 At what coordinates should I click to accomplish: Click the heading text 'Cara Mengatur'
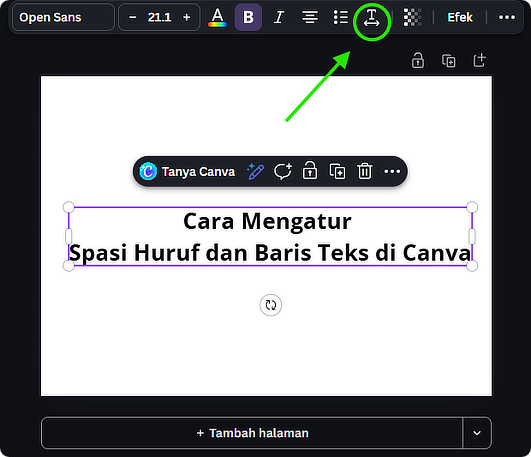(x=267, y=221)
